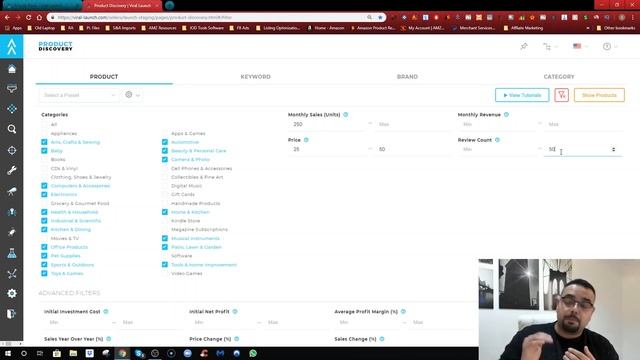Open the country flag marketplace dropdown

tap(581, 47)
